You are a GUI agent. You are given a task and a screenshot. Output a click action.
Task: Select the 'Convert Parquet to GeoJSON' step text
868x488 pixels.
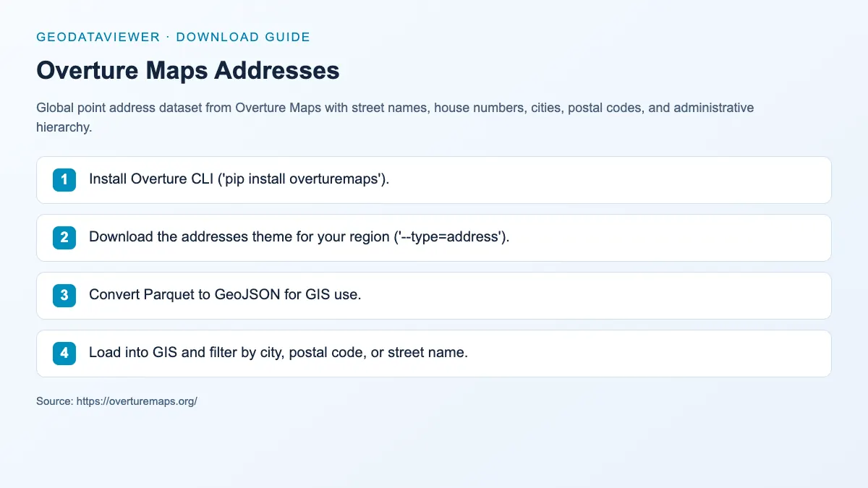coord(225,295)
